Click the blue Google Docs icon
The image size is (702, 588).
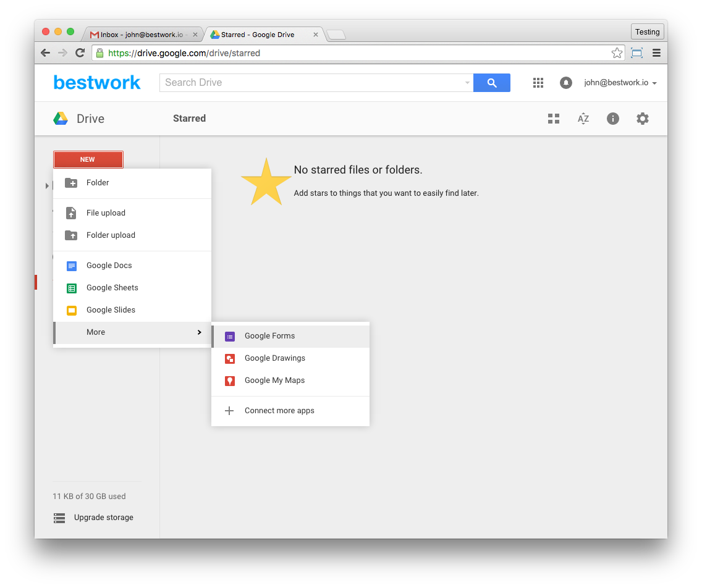[x=72, y=266]
